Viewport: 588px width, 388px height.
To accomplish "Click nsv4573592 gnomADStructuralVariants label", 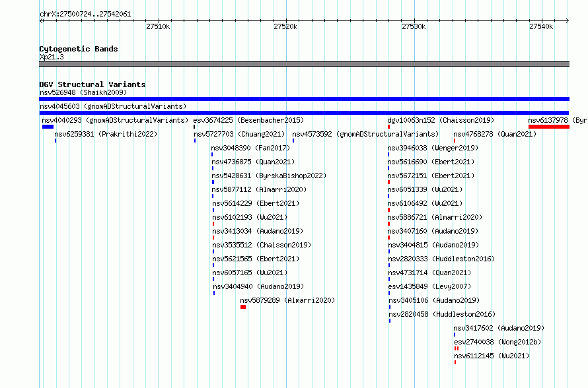I will (365, 134).
